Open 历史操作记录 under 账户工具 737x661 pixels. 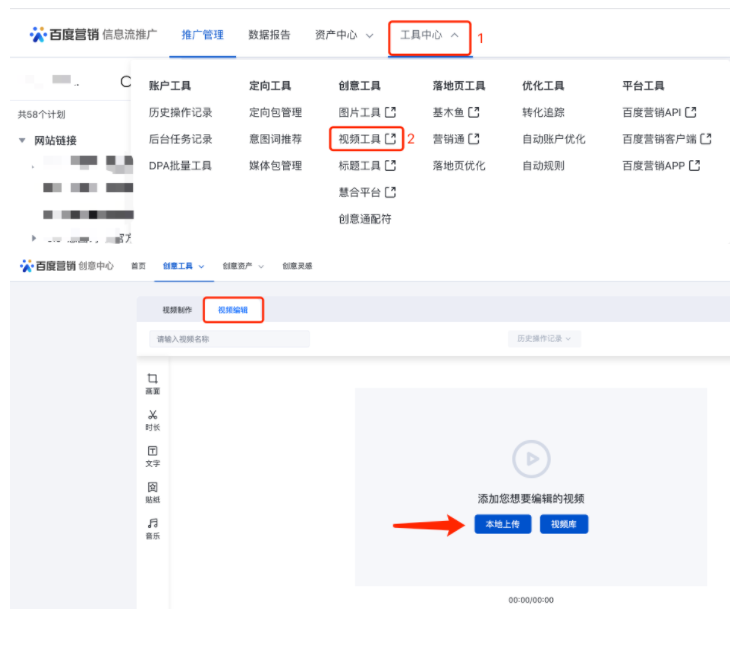click(180, 112)
